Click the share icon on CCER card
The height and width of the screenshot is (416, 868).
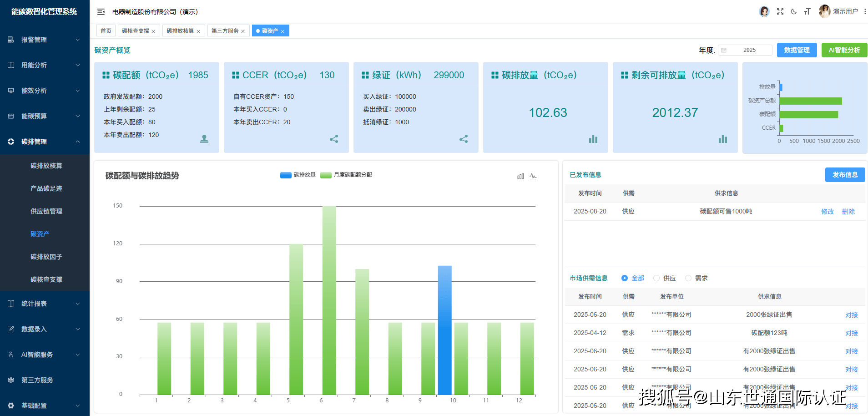(334, 139)
